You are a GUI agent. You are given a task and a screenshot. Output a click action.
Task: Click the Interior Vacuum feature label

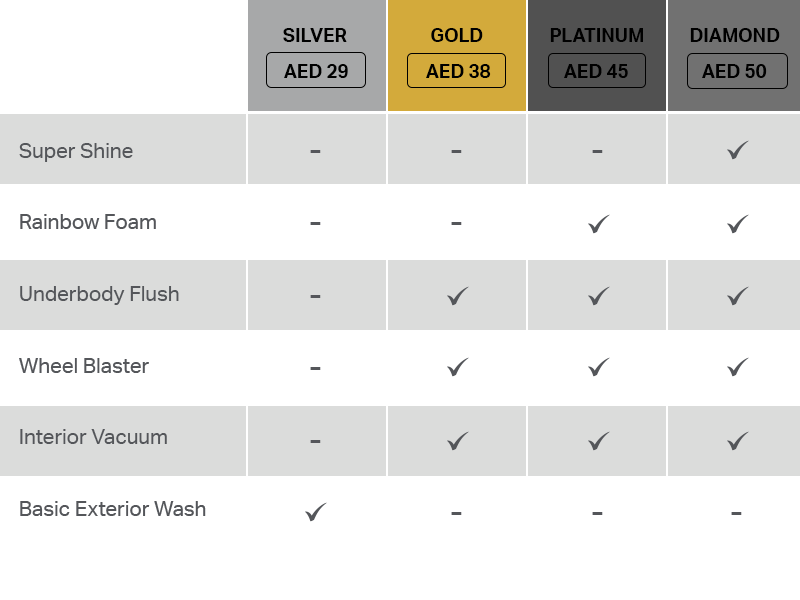[x=93, y=437]
